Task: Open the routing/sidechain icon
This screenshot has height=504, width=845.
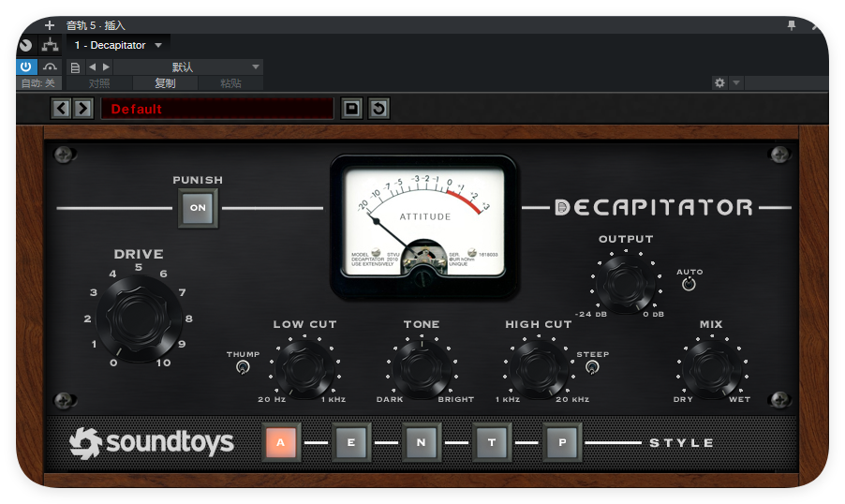Action: point(51,45)
